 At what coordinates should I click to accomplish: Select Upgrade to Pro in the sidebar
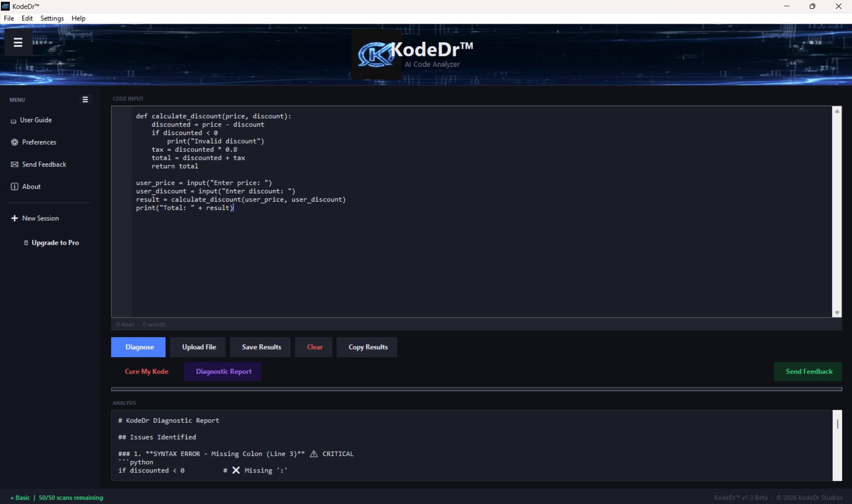[55, 242]
